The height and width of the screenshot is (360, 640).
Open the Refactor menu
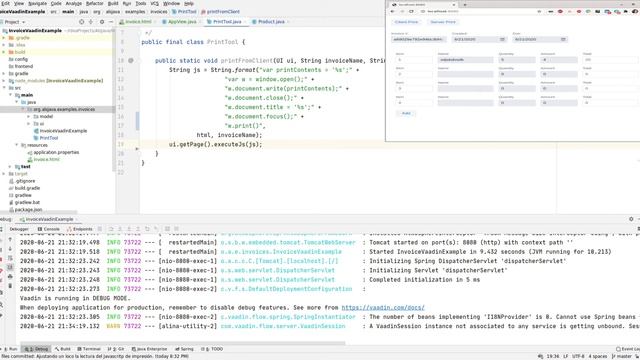coord(94,3)
